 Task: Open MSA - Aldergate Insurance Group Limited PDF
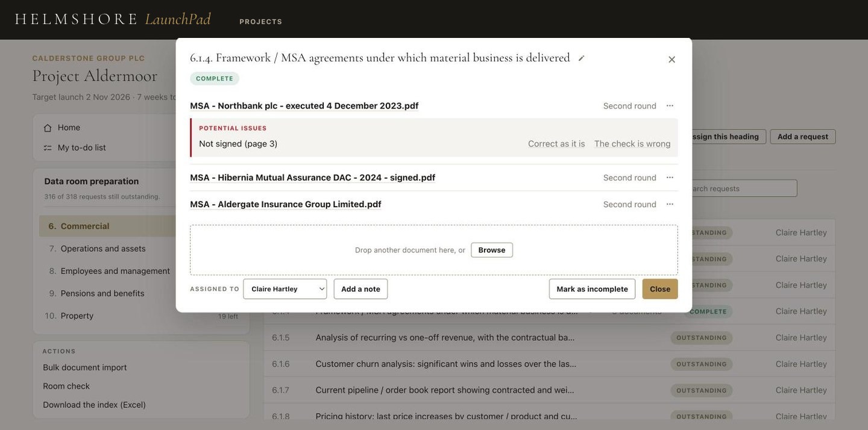[286, 204]
